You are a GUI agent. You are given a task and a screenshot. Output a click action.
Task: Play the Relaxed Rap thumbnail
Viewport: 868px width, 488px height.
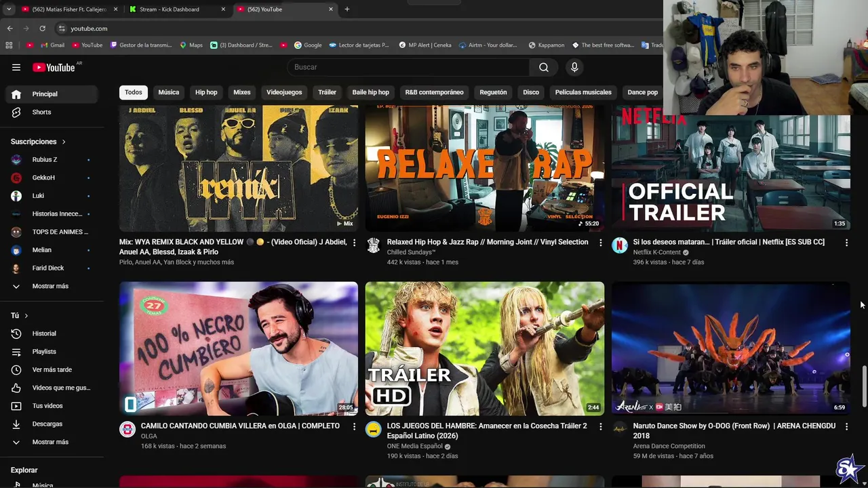(484, 168)
